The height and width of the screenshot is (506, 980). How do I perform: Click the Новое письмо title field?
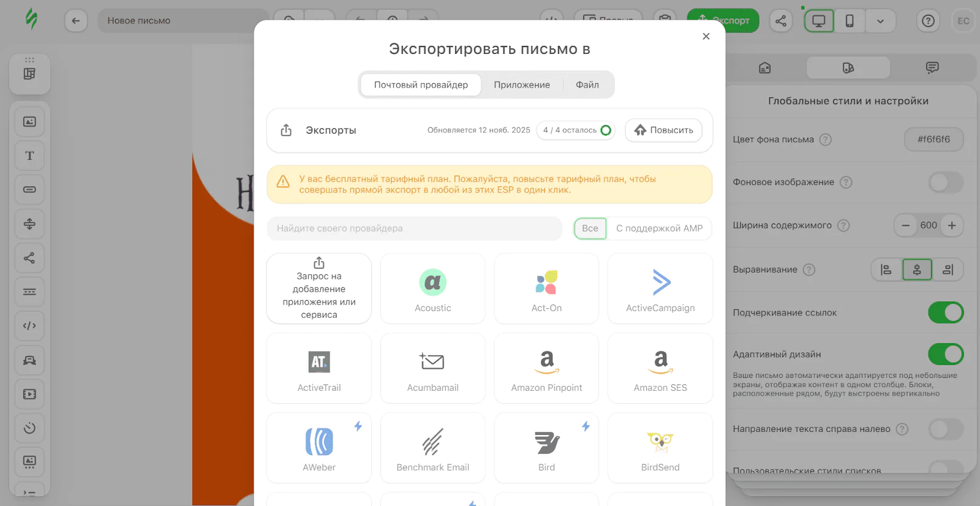point(183,21)
